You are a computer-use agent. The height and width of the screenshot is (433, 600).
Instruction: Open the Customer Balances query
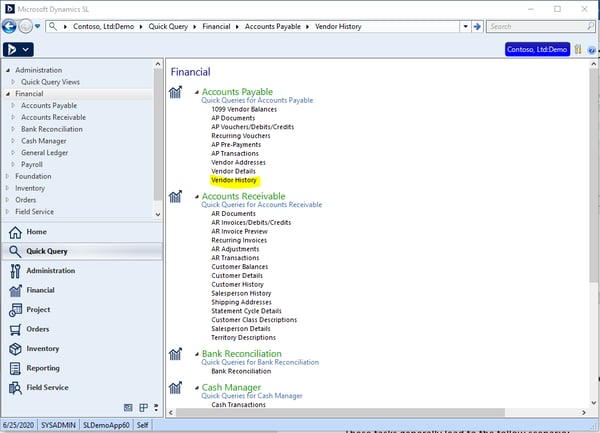(x=240, y=267)
